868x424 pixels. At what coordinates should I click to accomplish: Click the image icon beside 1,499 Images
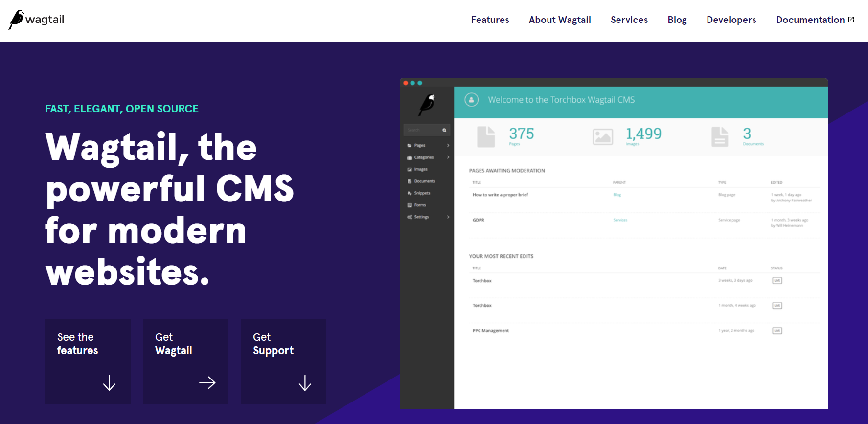[603, 137]
